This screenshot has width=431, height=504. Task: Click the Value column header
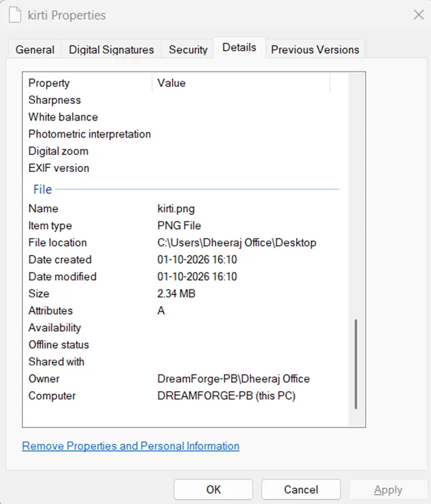[241, 83]
